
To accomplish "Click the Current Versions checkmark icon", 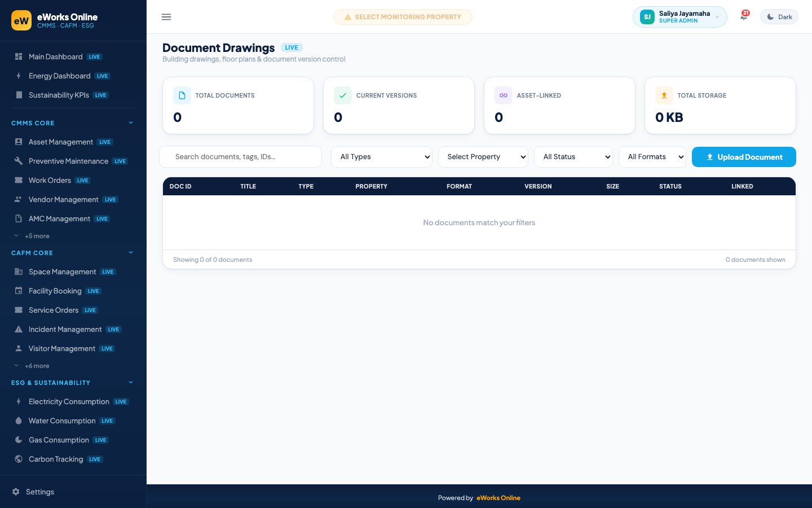I will [343, 95].
